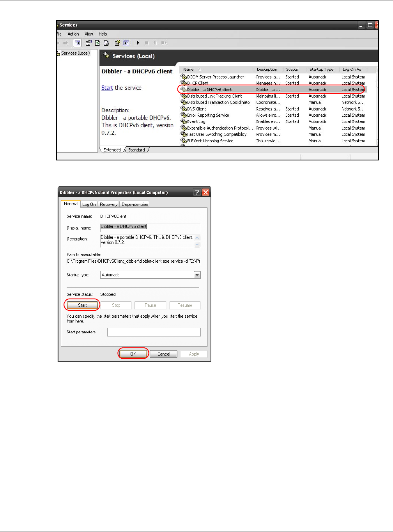Open the Log On tab
This screenshot has height=532, width=393.
tap(89, 204)
